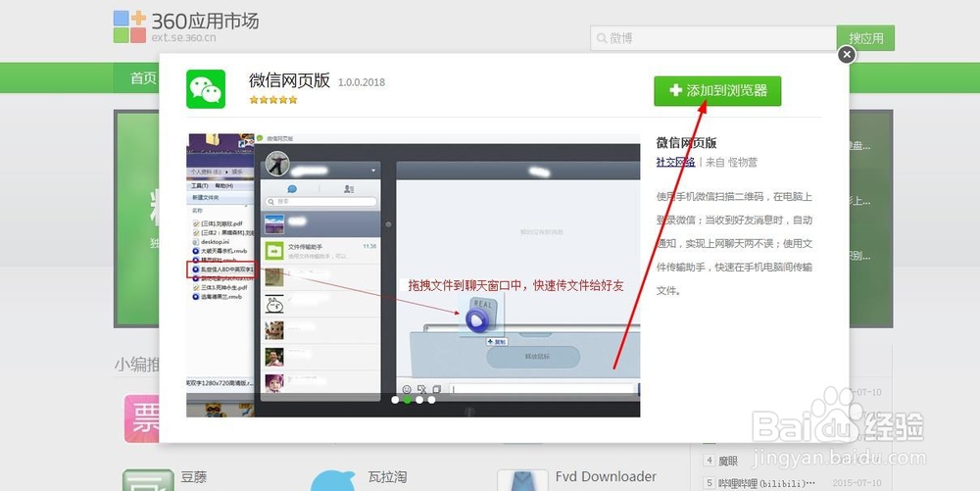Click the 360应用市场 logo

tap(185, 26)
